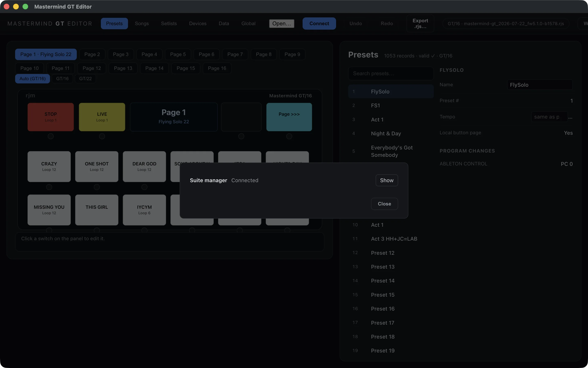This screenshot has width=588, height=368.
Task: Click the IYCYM Loop 6 switch
Action: (144, 210)
